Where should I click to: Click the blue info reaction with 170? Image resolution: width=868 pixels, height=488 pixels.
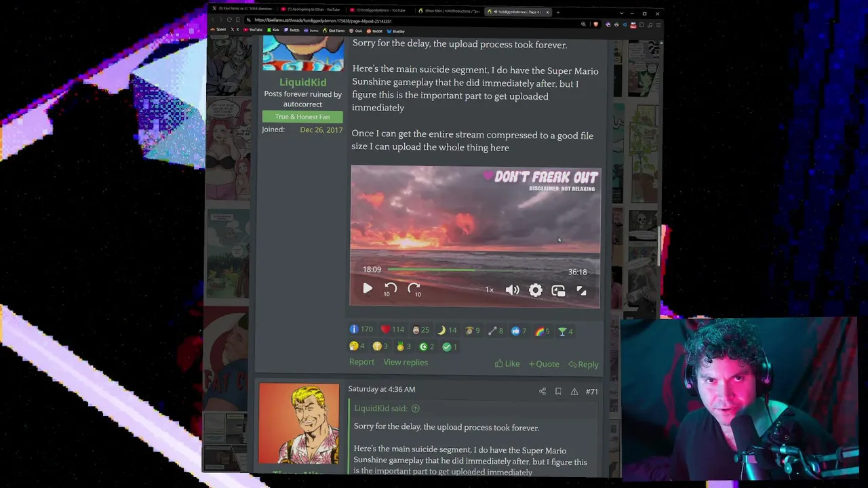pyautogui.click(x=361, y=329)
